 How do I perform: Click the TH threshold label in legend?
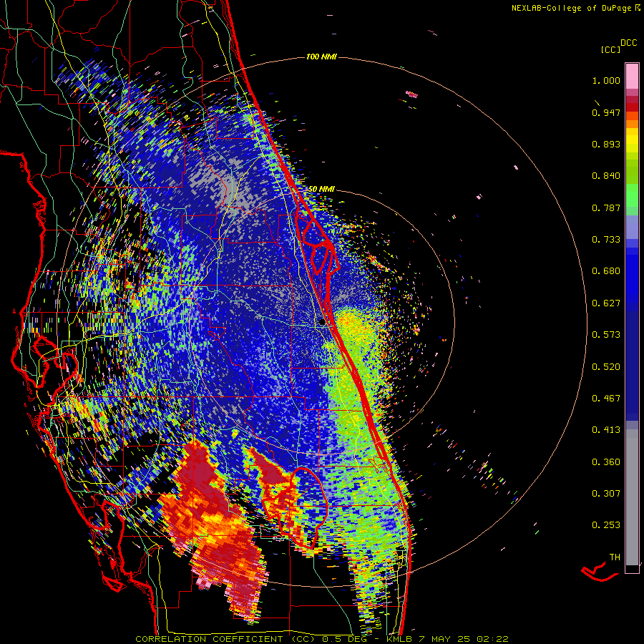(615, 557)
